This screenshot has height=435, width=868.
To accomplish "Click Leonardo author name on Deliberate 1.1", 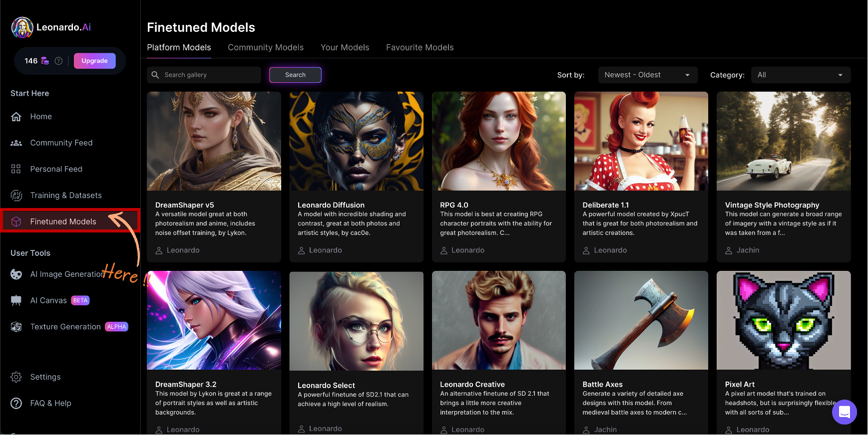I will point(610,250).
